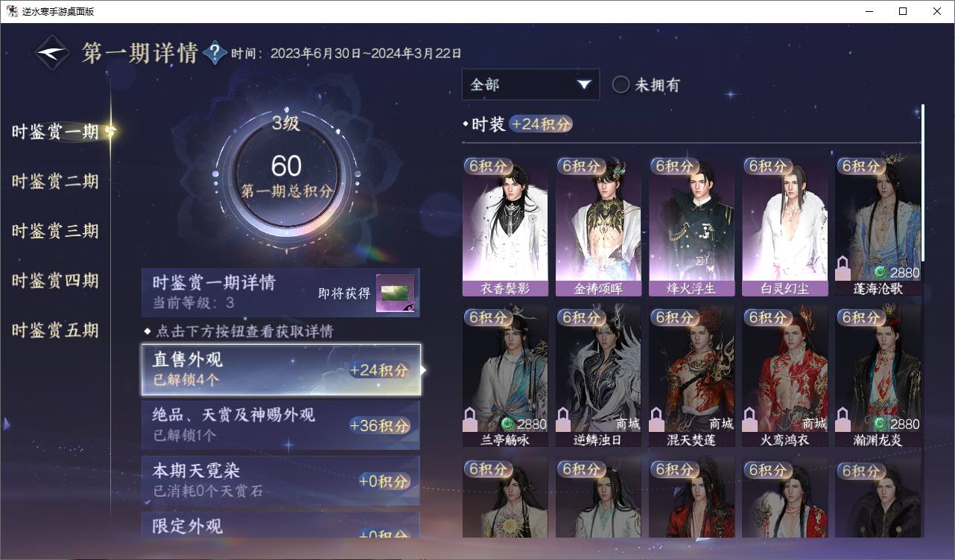Select the 金祷颂晖 outfit thumbnail

598,226
